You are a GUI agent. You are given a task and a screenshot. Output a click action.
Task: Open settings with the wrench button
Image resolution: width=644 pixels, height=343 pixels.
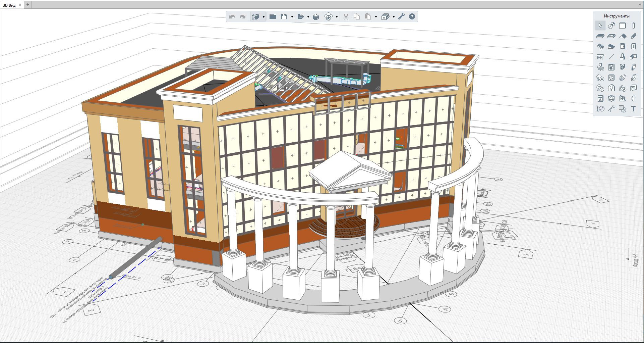(401, 16)
